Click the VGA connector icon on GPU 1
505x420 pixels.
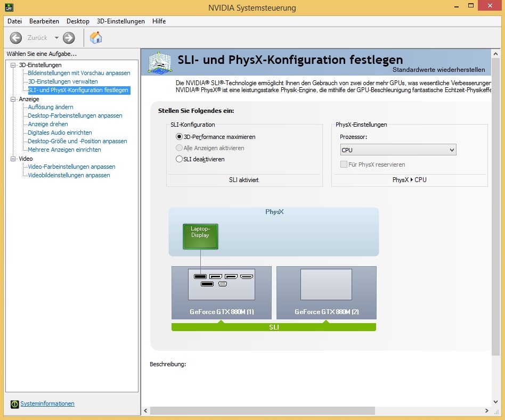(x=223, y=284)
